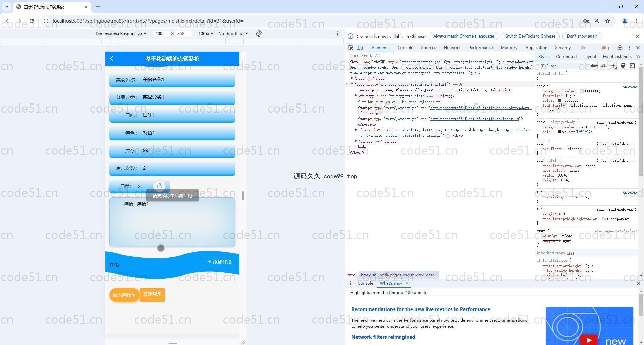Open DevTools settings gear
This screenshot has height=345, width=644.
pyautogui.click(x=620, y=48)
